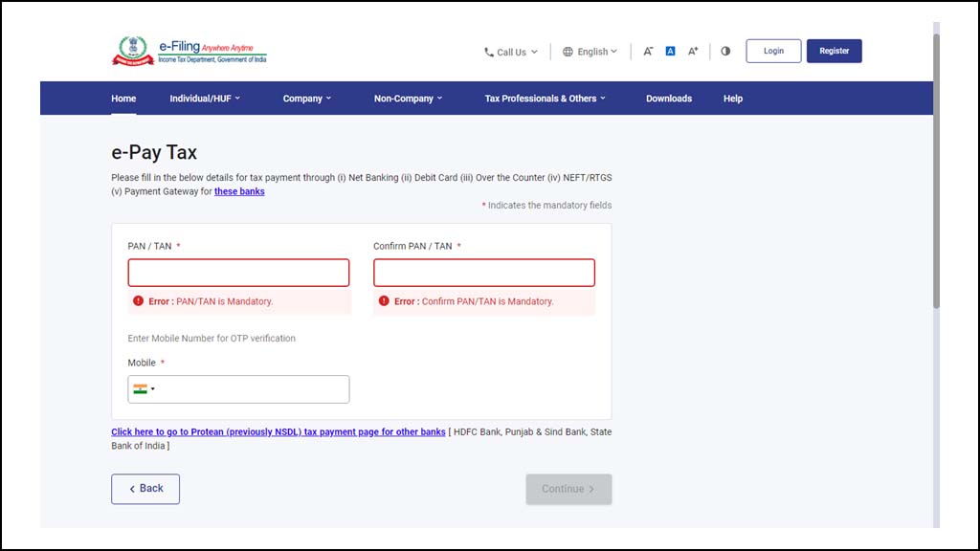The width and height of the screenshot is (980, 551).
Task: Reset to default font size A icon
Action: pyautogui.click(x=670, y=52)
